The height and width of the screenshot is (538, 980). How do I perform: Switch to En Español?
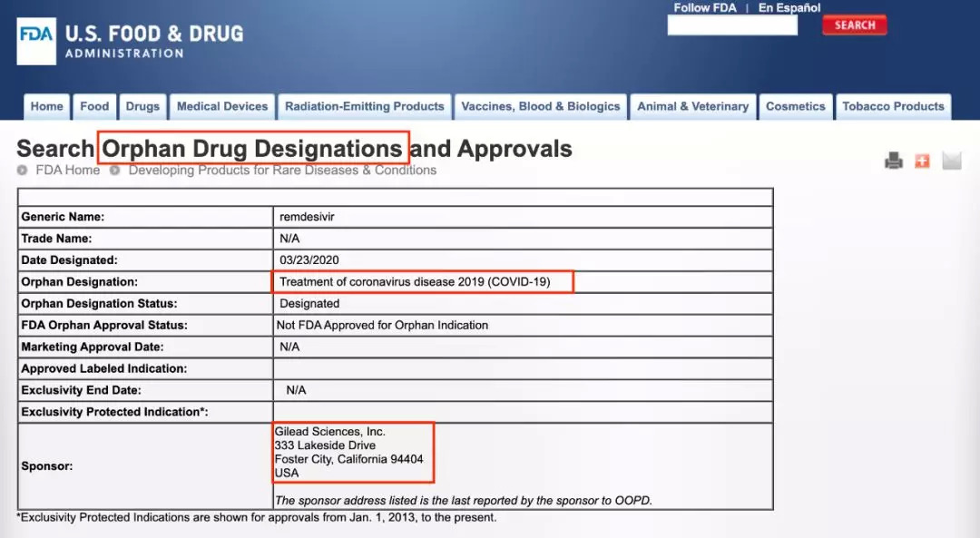pos(789,7)
